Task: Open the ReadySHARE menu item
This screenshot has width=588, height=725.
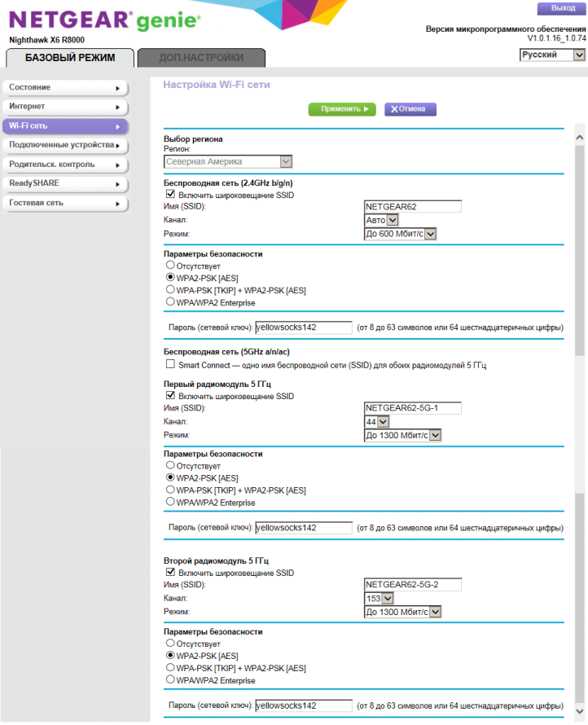Action: [65, 183]
